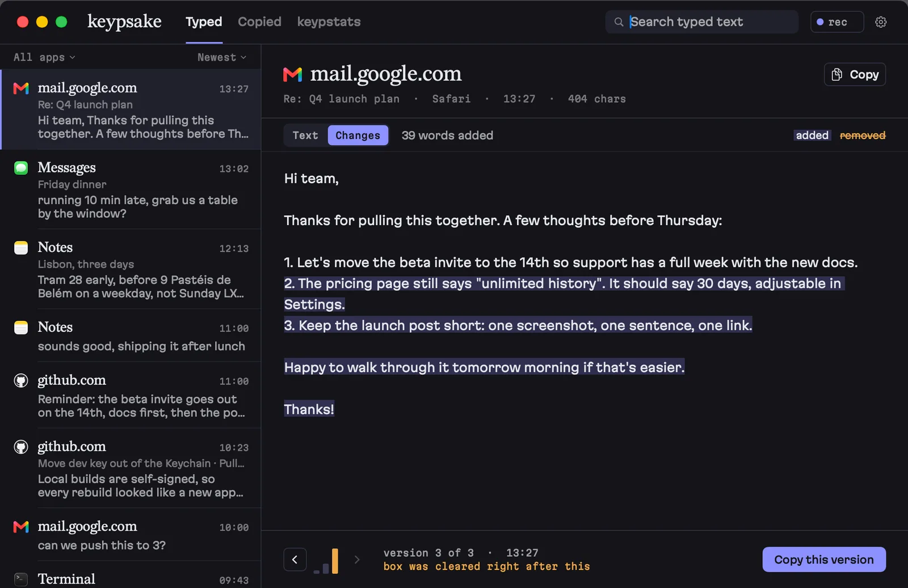
Task: Click the Search typed text field
Action: coord(702,22)
